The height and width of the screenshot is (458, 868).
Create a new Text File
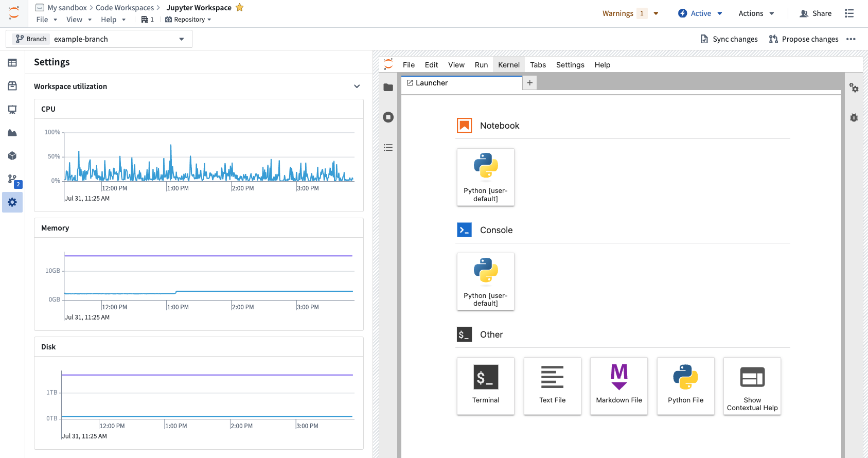tap(553, 386)
